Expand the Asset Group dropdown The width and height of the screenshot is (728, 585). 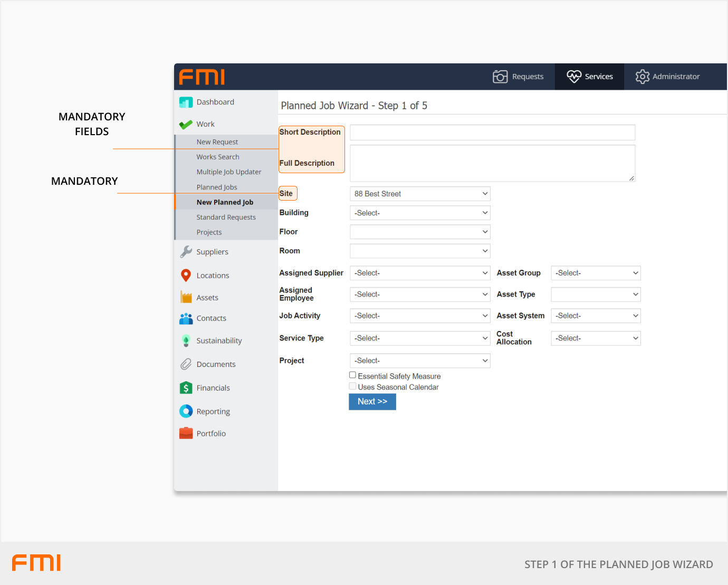[596, 273]
